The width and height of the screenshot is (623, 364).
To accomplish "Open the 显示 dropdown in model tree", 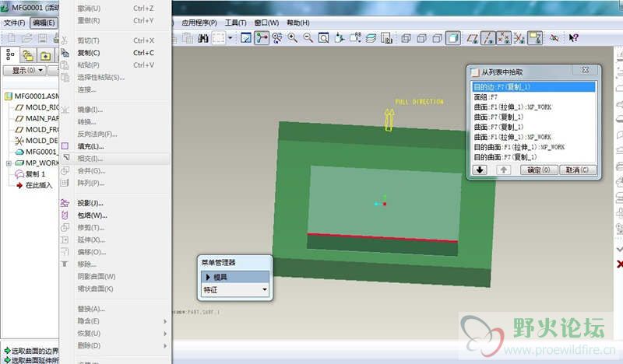I will coord(24,70).
